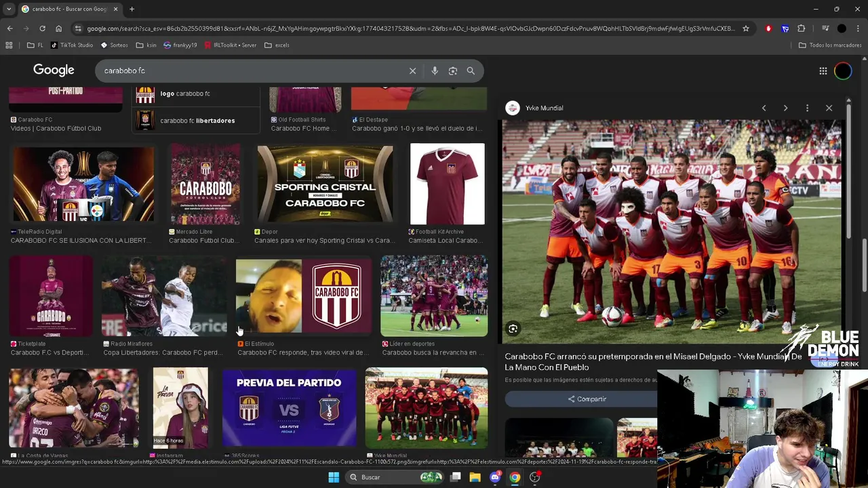
Task: Open the Windows Start menu
Action: click(x=334, y=477)
